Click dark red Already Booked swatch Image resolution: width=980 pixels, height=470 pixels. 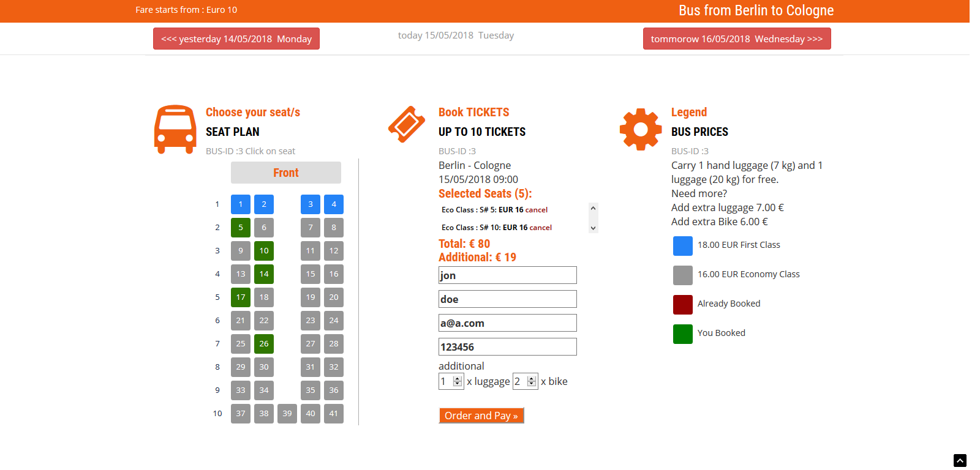(x=683, y=305)
